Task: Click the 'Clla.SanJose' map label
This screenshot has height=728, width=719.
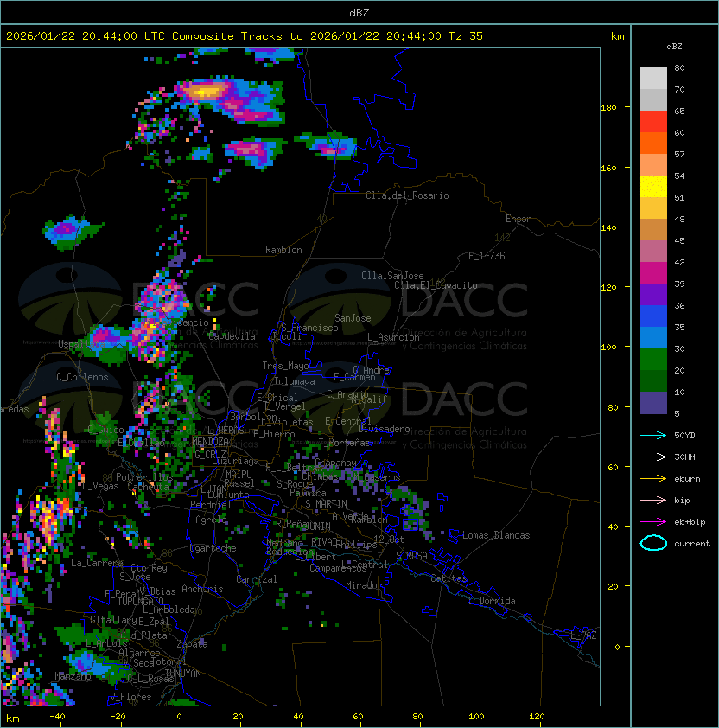Action: [x=392, y=276]
